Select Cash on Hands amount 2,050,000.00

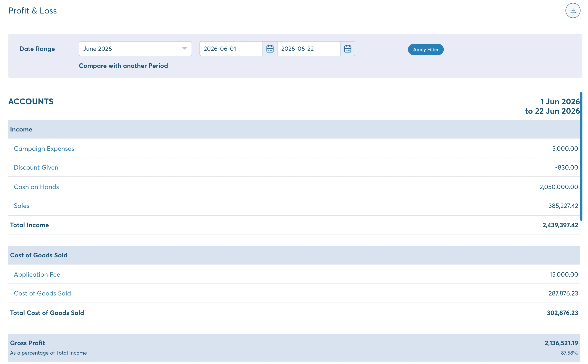click(558, 187)
